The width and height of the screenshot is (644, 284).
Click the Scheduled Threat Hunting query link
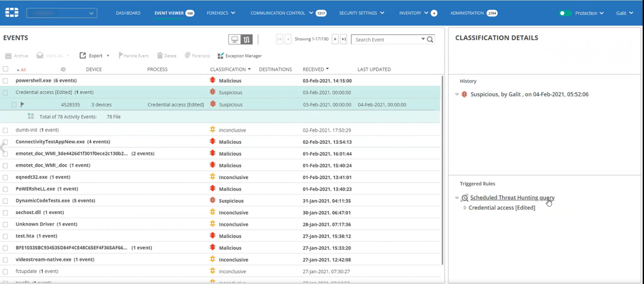coord(512,198)
